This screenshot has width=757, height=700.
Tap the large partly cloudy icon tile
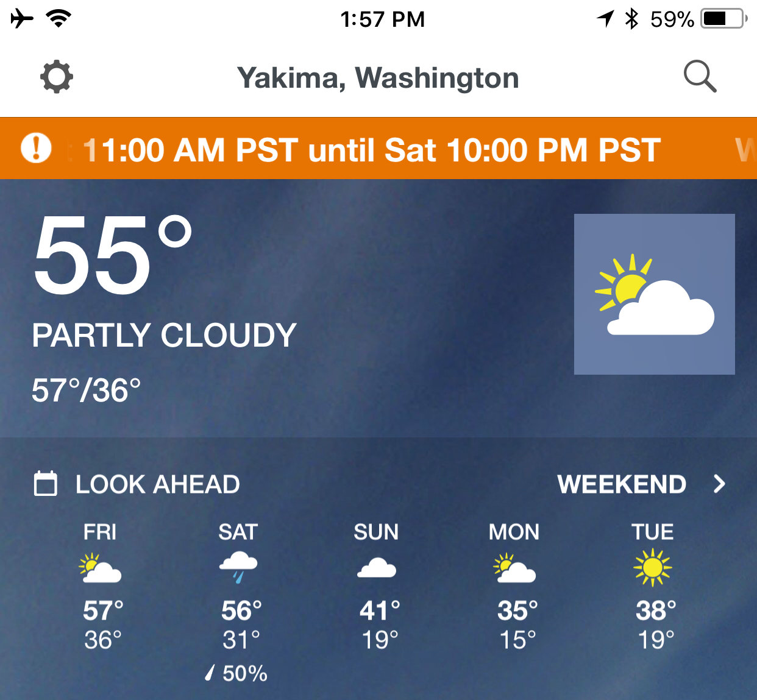654,294
